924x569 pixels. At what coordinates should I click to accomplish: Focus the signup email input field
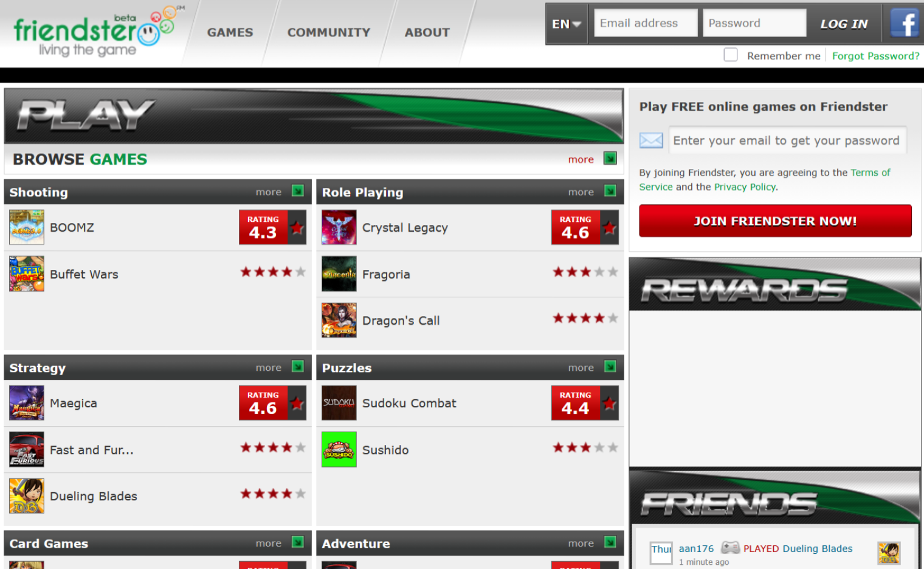pos(788,140)
